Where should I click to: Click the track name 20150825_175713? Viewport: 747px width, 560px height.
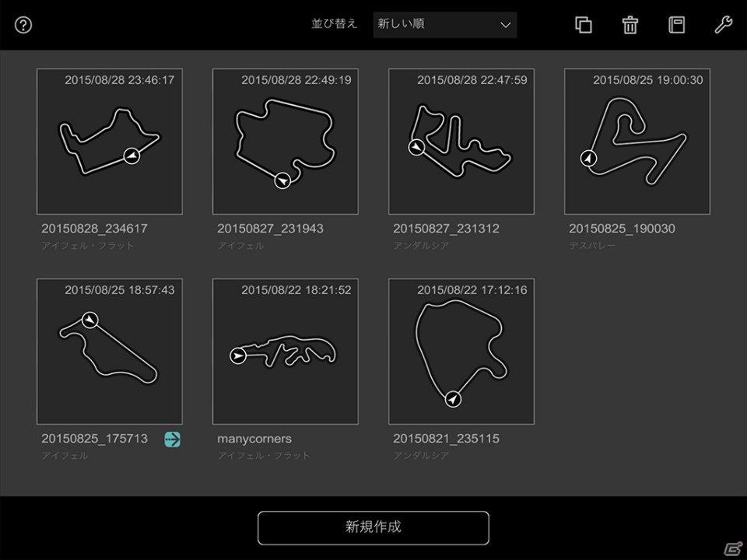(x=94, y=439)
